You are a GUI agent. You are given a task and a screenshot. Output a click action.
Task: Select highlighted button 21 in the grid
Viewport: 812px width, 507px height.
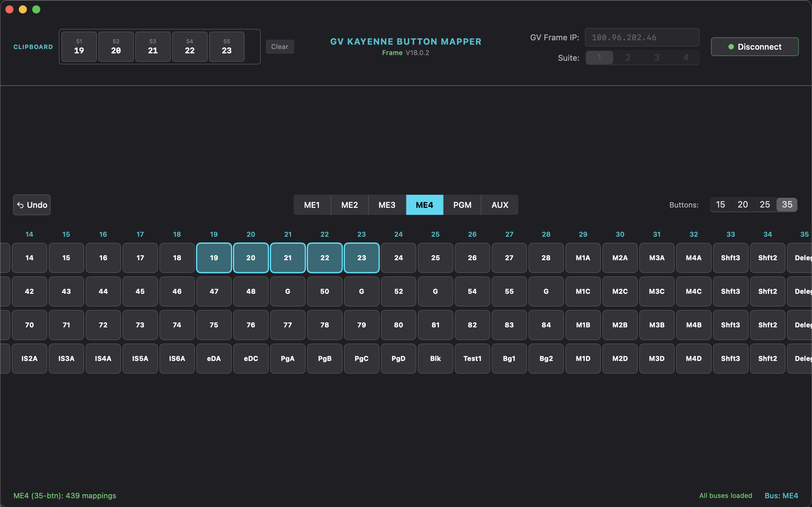tap(288, 258)
